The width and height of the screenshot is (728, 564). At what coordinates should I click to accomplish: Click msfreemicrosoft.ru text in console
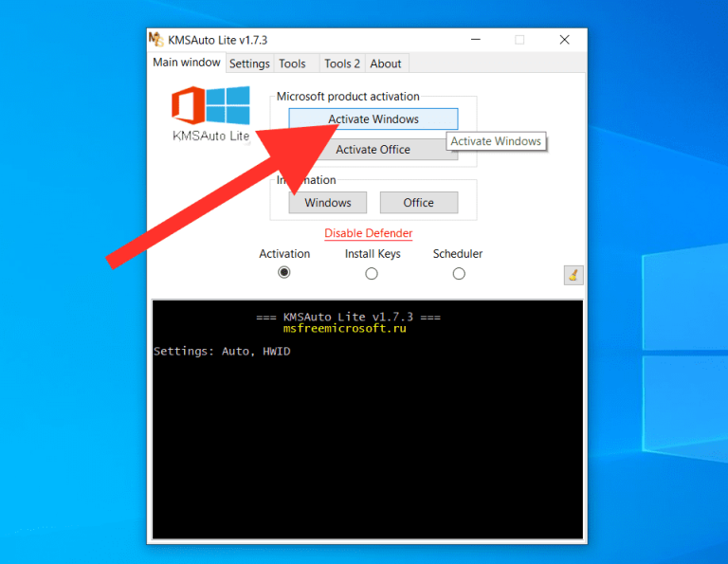tap(344, 329)
